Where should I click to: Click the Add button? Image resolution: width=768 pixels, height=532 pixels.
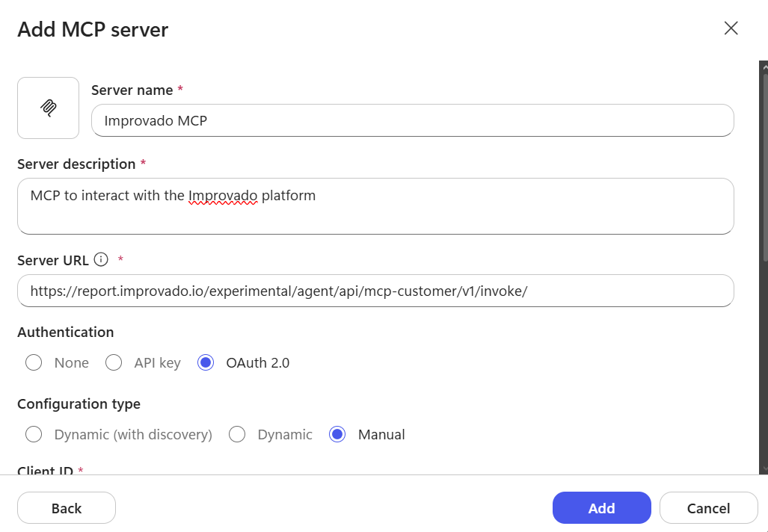click(601, 508)
